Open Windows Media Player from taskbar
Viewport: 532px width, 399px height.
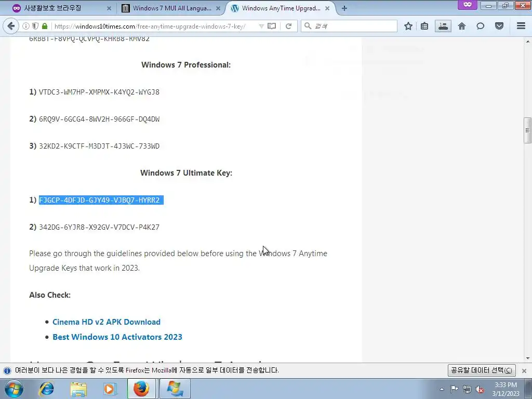coord(110,389)
